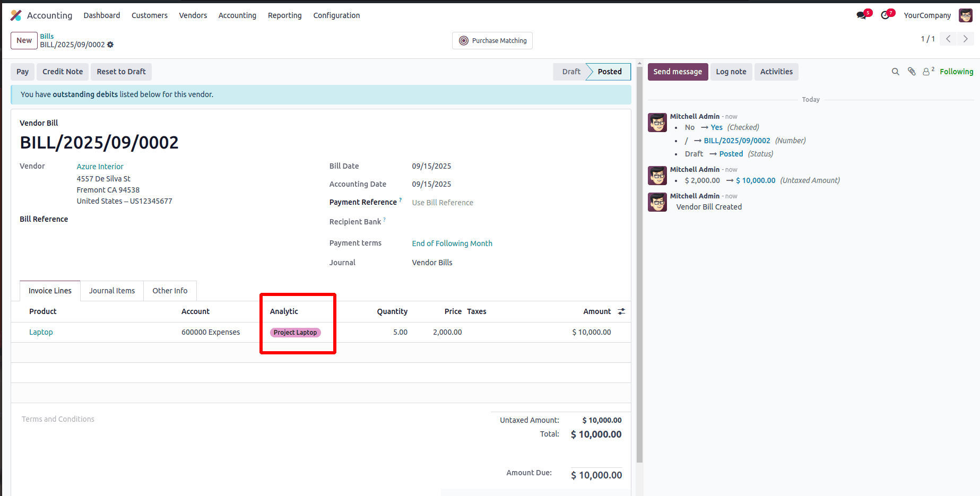
Task: Click the Purchase Matching button
Action: point(492,40)
